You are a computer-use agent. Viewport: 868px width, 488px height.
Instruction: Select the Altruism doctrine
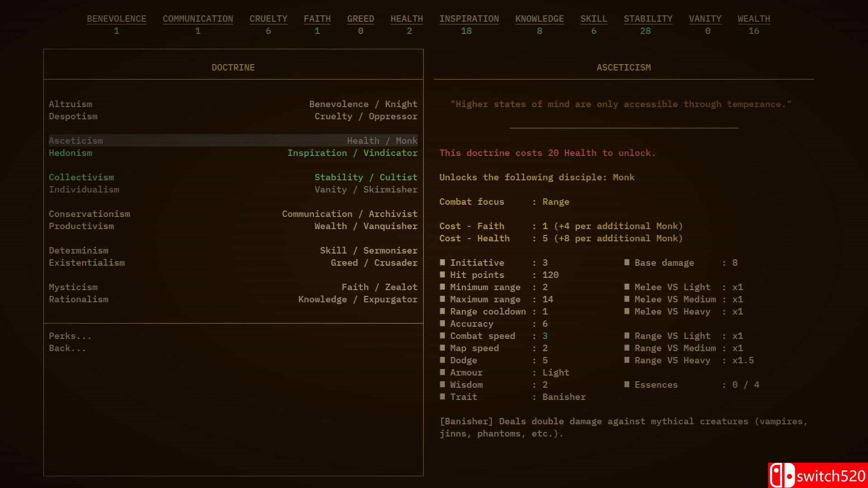pyautogui.click(x=71, y=104)
